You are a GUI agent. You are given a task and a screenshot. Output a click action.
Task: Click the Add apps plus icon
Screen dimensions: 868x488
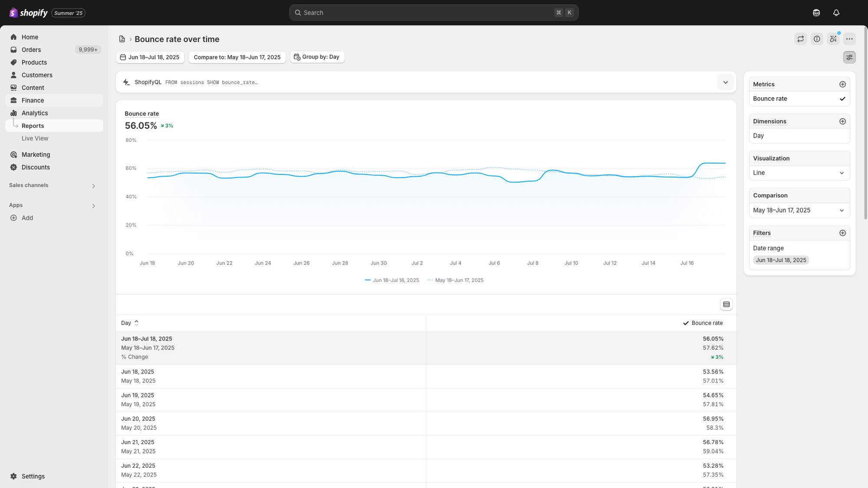point(13,218)
